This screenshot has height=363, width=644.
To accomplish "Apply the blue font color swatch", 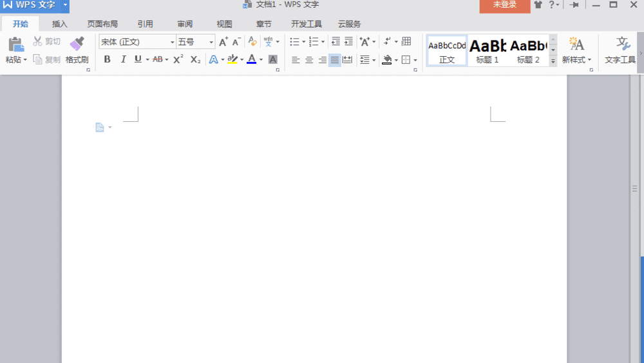I will [251, 59].
